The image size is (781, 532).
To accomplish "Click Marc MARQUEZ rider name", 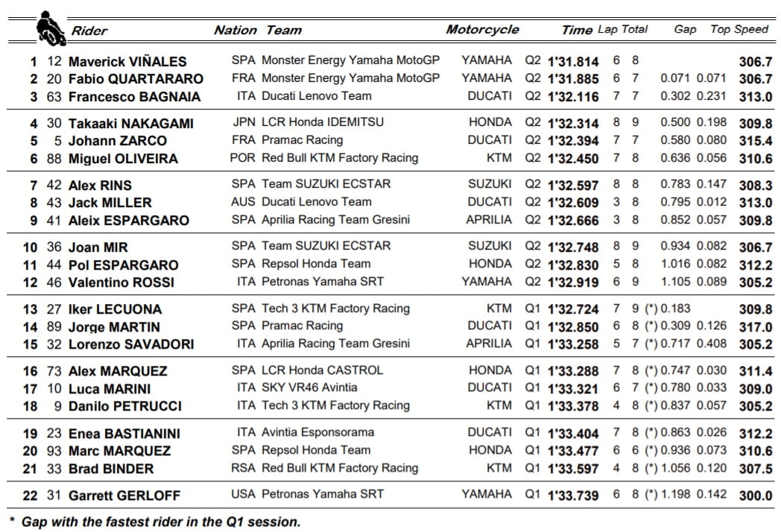I will tap(119, 451).
